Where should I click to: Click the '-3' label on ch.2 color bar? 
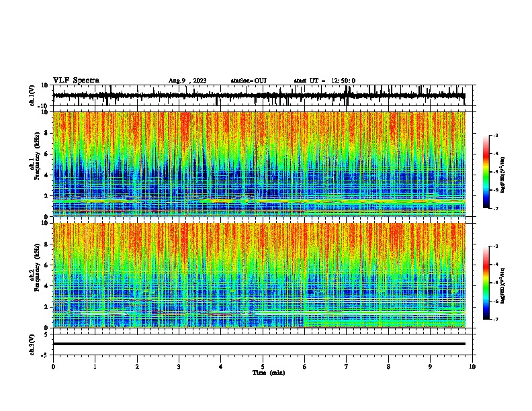[495, 246]
